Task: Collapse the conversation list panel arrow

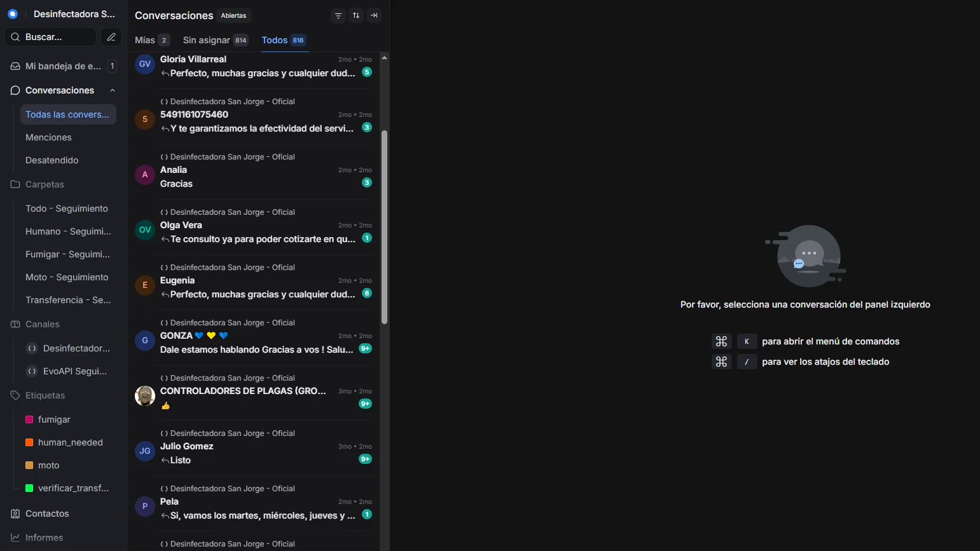Action: tap(374, 15)
